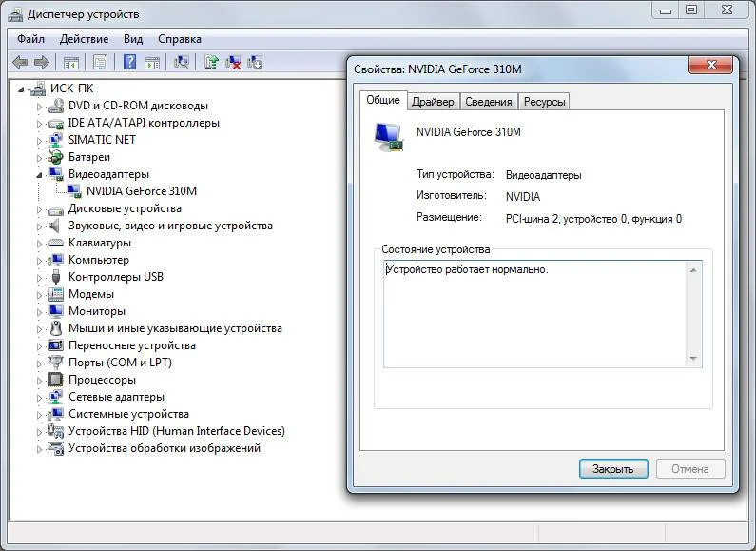The height and width of the screenshot is (551, 756).
Task: Click the Устройства HID category icon
Action: point(56,431)
